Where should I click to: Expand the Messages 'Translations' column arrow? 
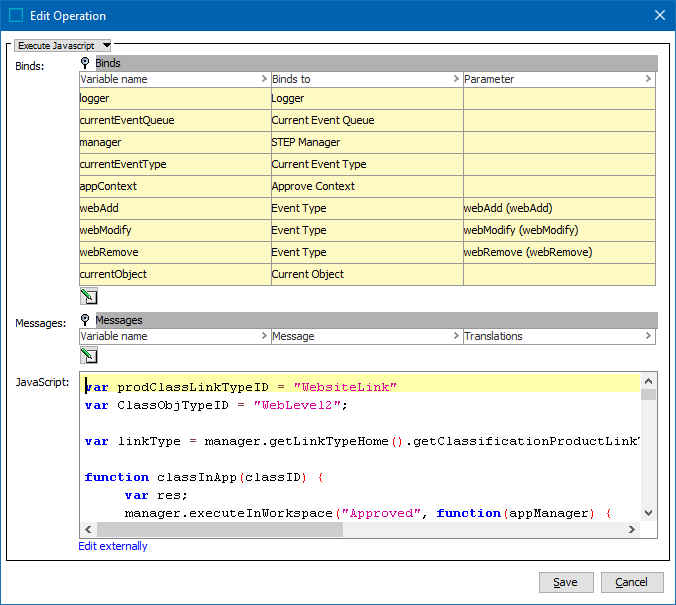coord(647,337)
